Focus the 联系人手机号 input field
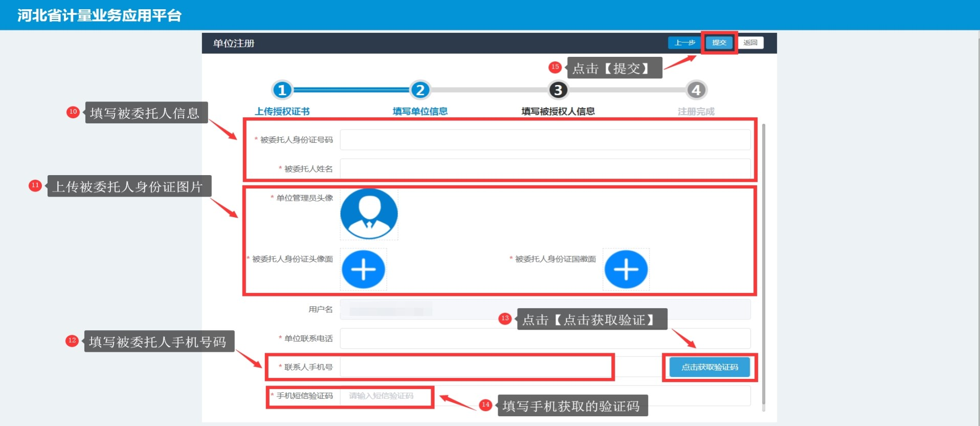980x426 pixels. pyautogui.click(x=476, y=367)
